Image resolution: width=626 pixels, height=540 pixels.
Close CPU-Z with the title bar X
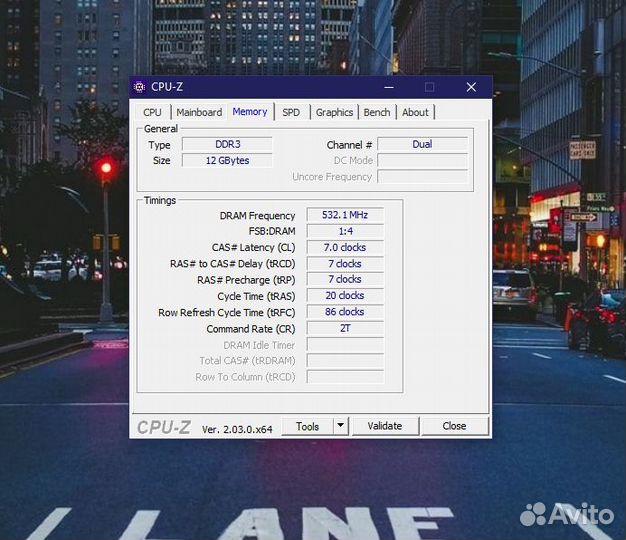tap(471, 87)
